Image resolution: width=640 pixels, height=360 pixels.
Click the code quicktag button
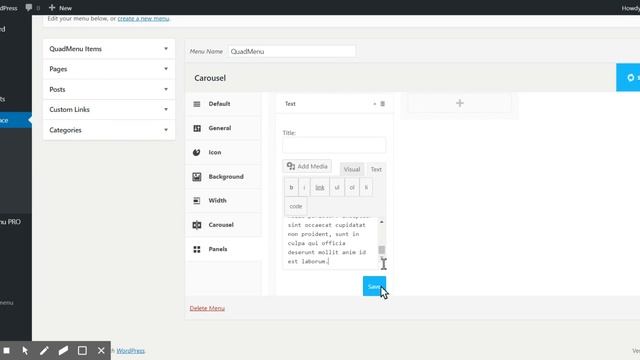click(x=296, y=206)
